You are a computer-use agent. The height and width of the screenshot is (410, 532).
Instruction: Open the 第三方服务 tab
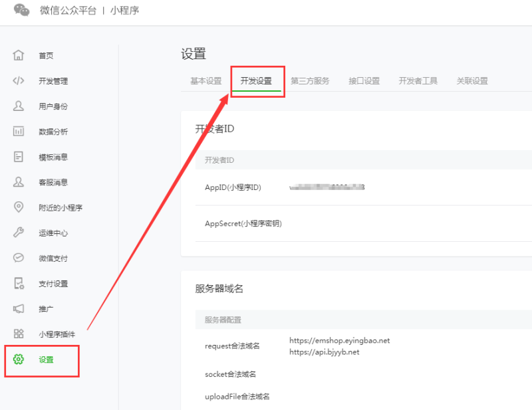point(310,81)
